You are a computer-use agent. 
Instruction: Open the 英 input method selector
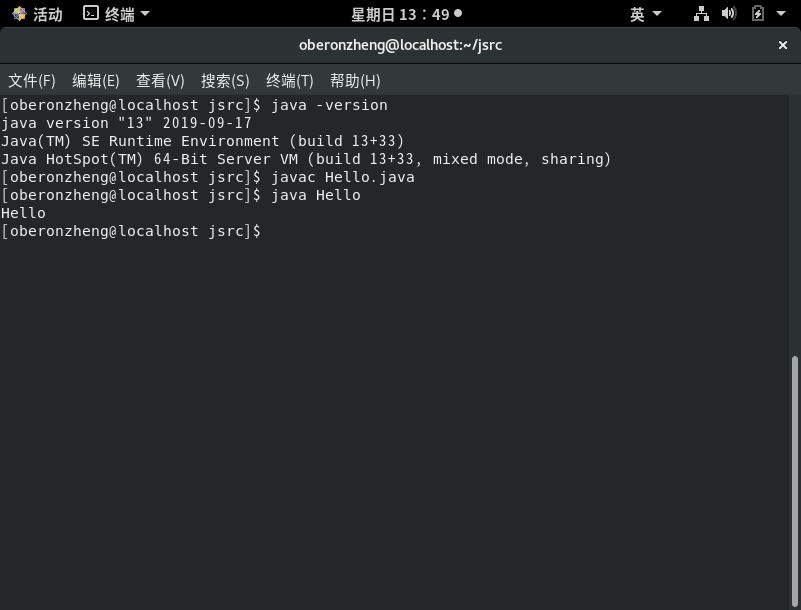tap(637, 14)
